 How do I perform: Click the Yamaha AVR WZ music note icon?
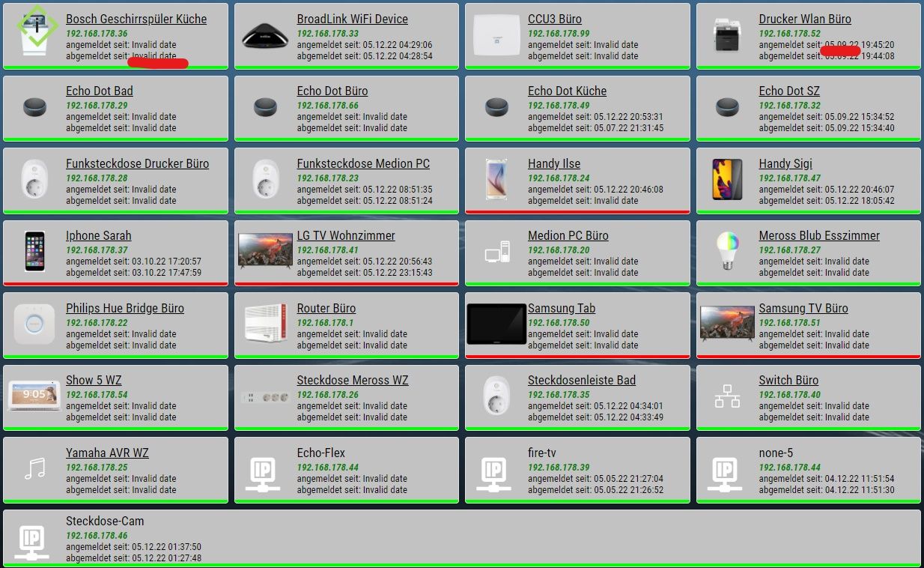pos(34,469)
